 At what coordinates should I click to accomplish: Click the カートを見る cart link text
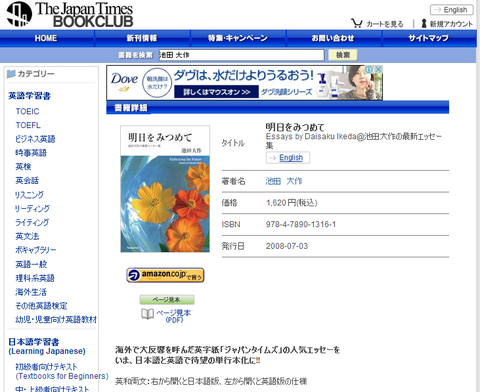click(x=385, y=24)
